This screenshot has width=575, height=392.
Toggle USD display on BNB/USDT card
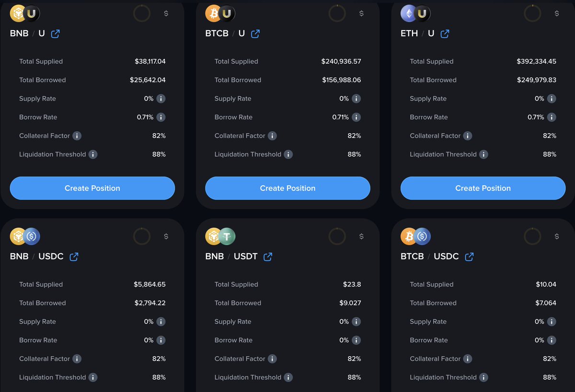click(361, 236)
